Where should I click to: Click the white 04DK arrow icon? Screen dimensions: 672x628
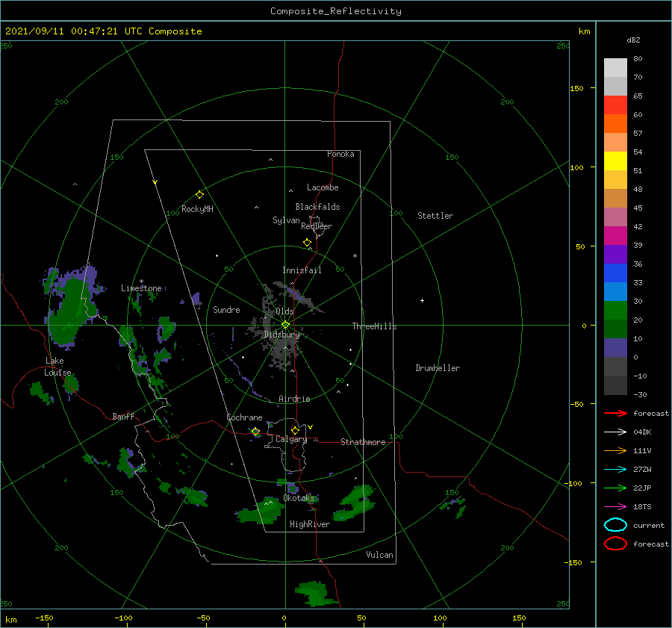(615, 432)
